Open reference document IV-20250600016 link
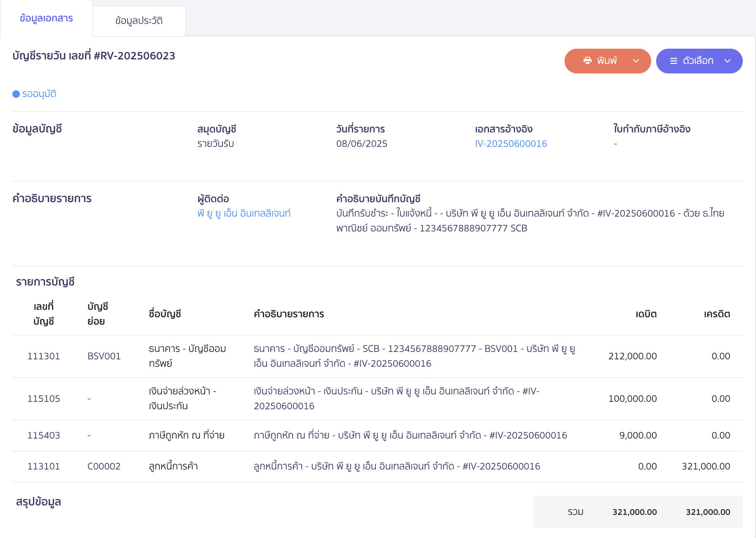Viewport: 756px width, 538px height. [511, 144]
